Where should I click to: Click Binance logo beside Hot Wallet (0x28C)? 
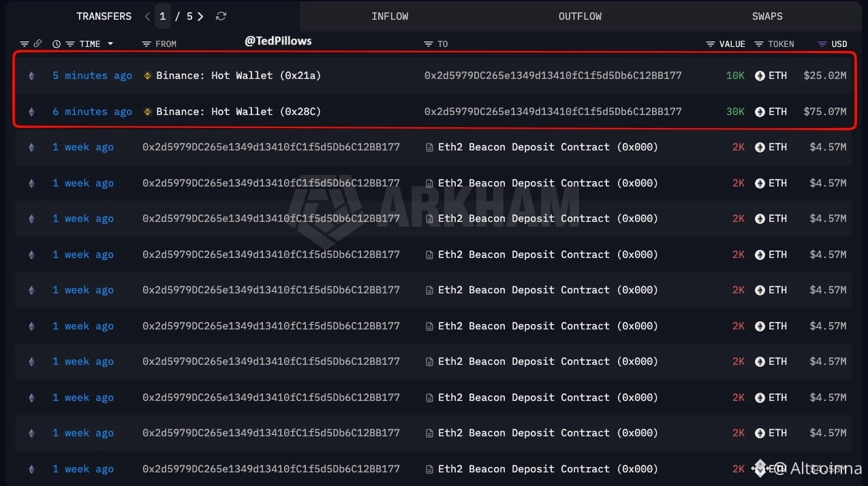point(147,112)
